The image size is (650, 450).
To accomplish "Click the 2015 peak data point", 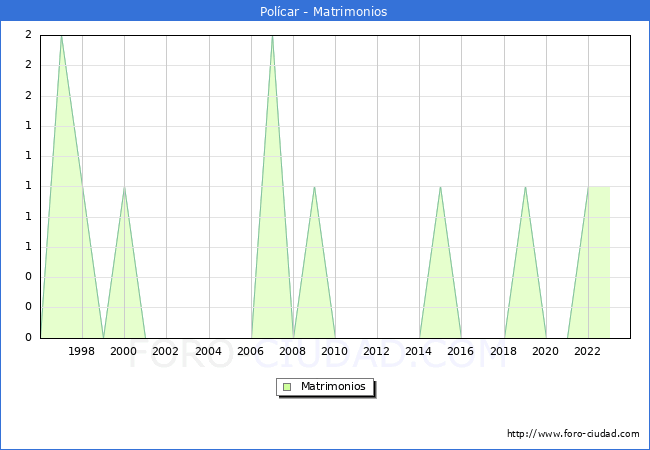I will [440, 187].
